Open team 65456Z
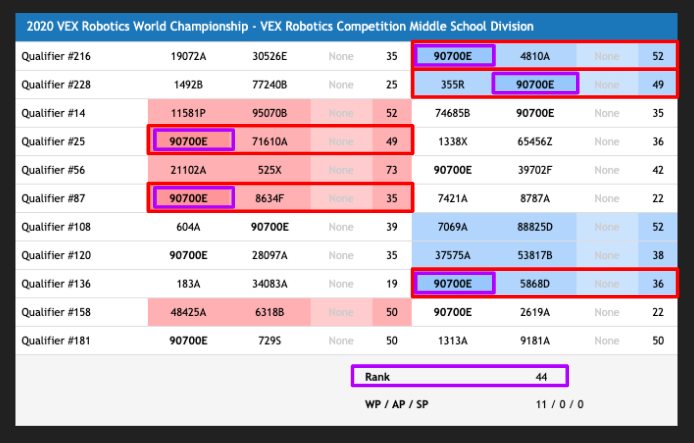 (x=535, y=142)
